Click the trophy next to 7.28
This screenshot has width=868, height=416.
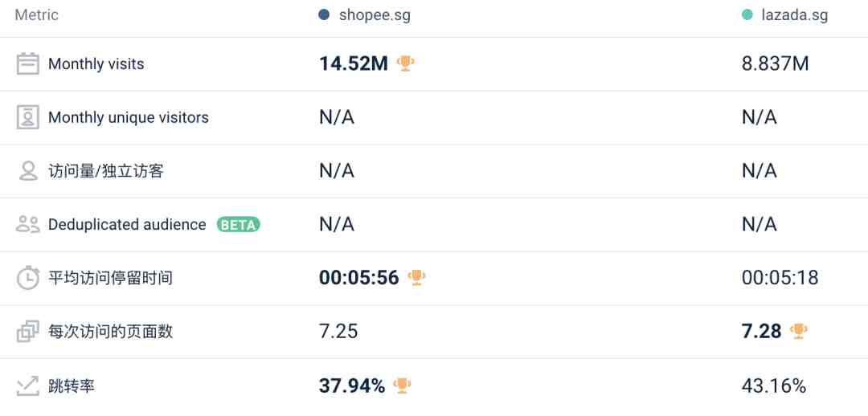[799, 331]
